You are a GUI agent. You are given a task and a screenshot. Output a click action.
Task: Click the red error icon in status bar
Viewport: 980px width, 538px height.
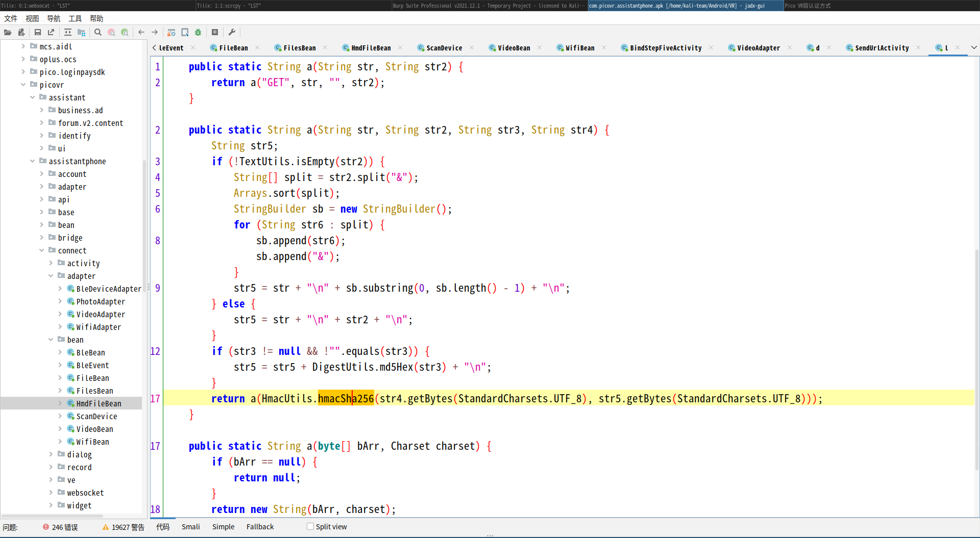coord(46,527)
